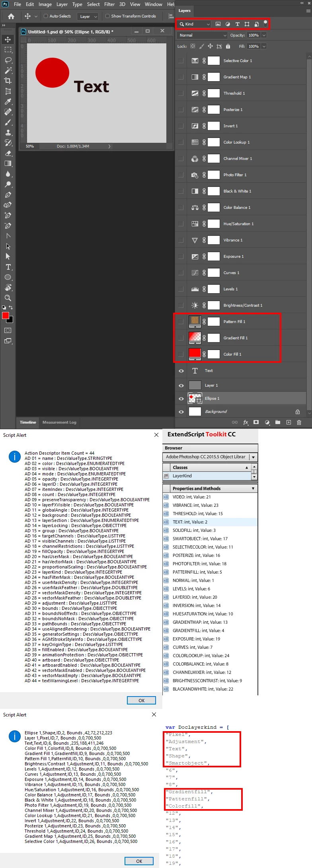
Task: Delete layer trash icon
Action: pyautogui.click(x=299, y=422)
